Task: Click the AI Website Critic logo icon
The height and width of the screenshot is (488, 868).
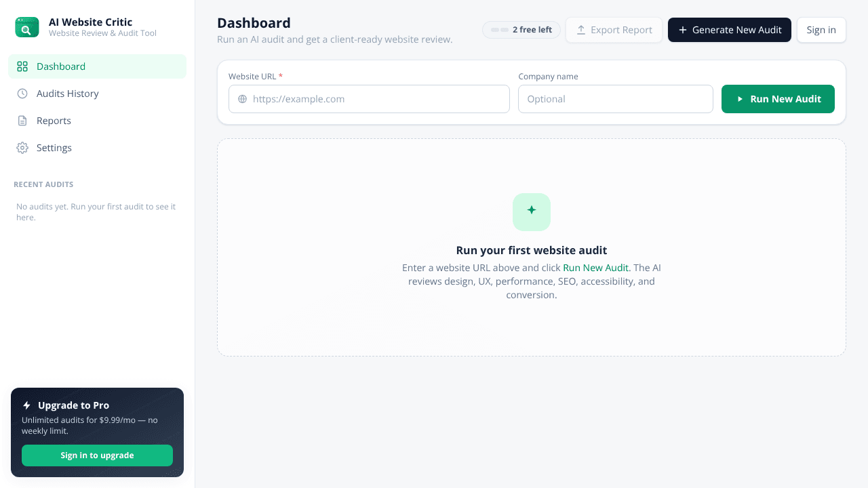Action: pyautogui.click(x=27, y=27)
